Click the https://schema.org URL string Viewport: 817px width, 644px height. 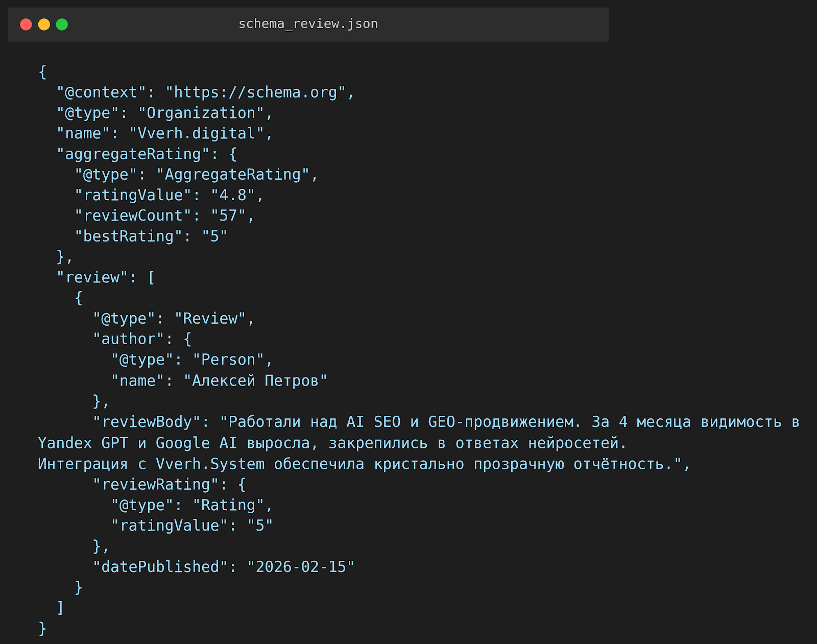pos(256,92)
